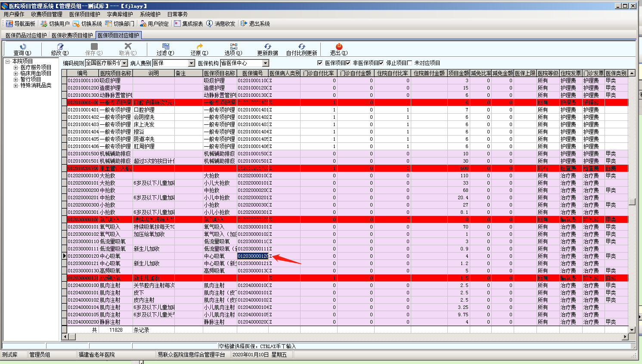Select 暂行项目 in the tree
Viewport: 642px width, 364px height.
click(x=31, y=80)
